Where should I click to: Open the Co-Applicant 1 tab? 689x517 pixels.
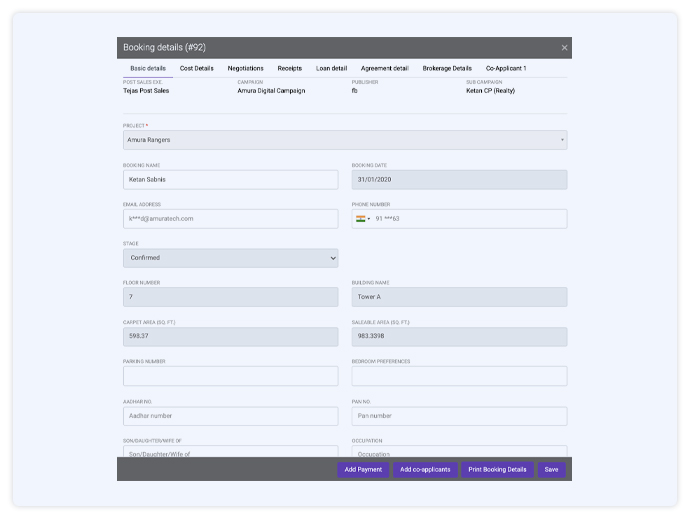(x=506, y=69)
